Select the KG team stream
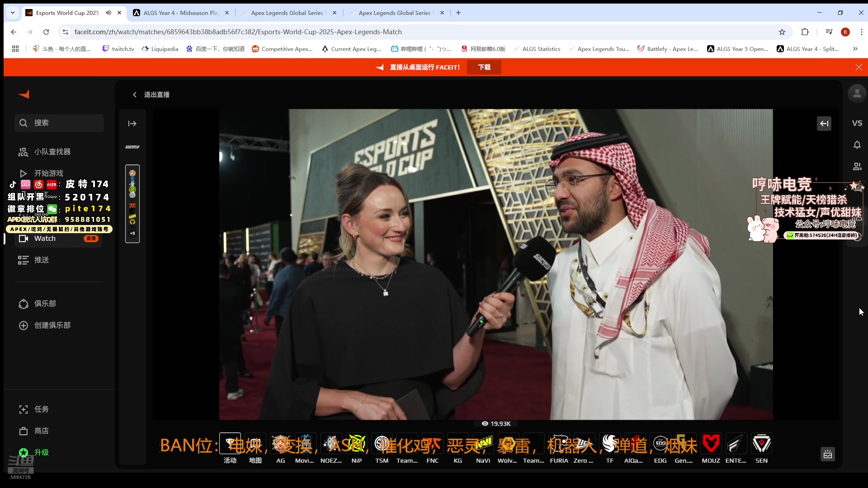This screenshot has height=488, width=868. click(x=458, y=449)
